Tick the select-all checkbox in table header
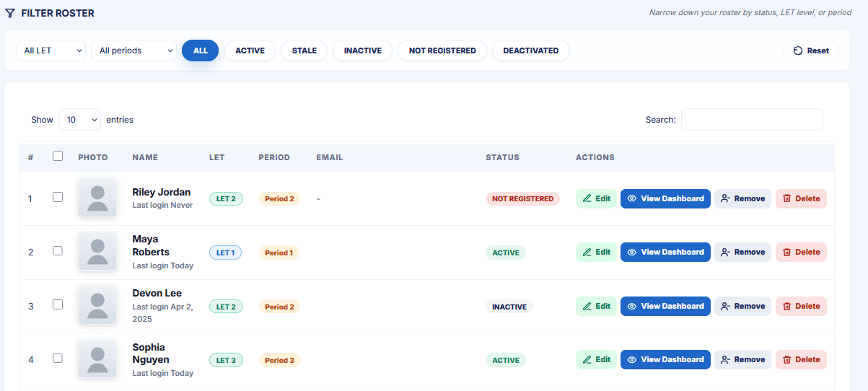Image resolution: width=868 pixels, height=391 pixels. click(58, 155)
